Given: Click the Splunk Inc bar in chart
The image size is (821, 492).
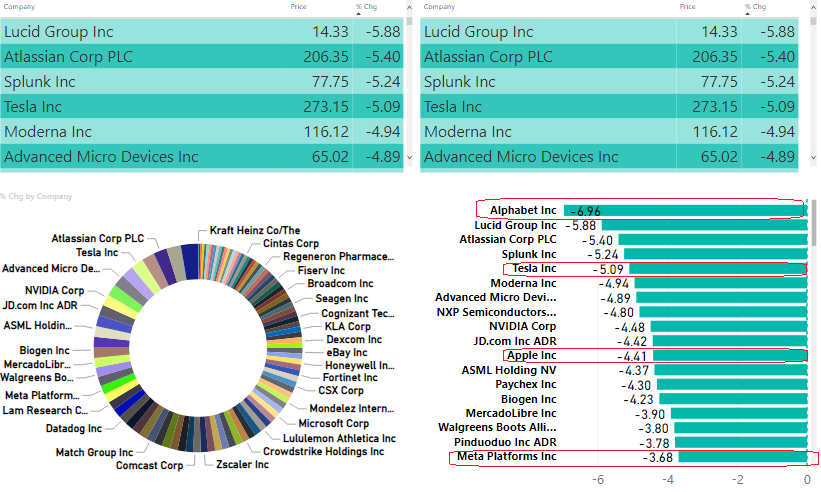Looking at the screenshot, I should 715,254.
